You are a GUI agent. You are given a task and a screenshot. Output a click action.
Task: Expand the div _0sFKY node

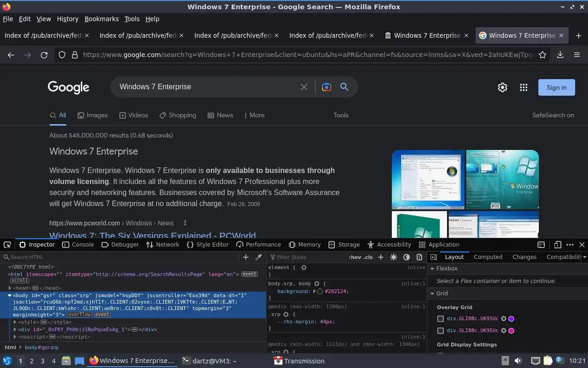pyautogui.click(x=15, y=329)
